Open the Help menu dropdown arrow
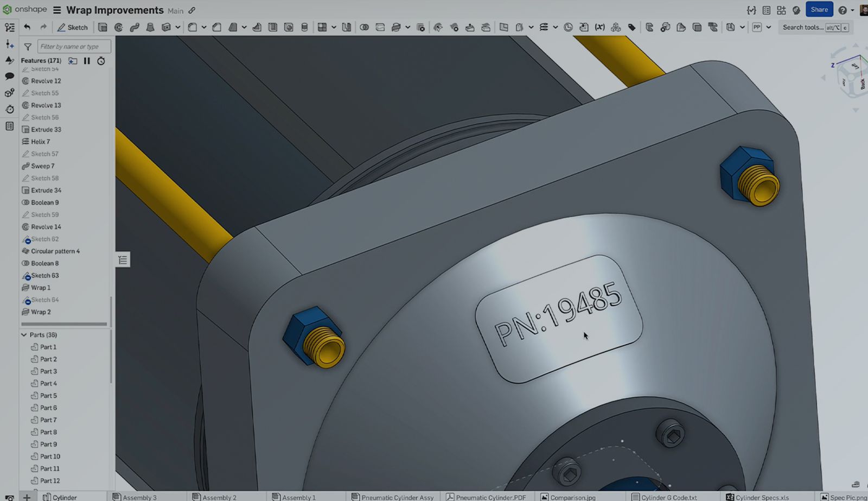This screenshot has width=868, height=501. [852, 10]
